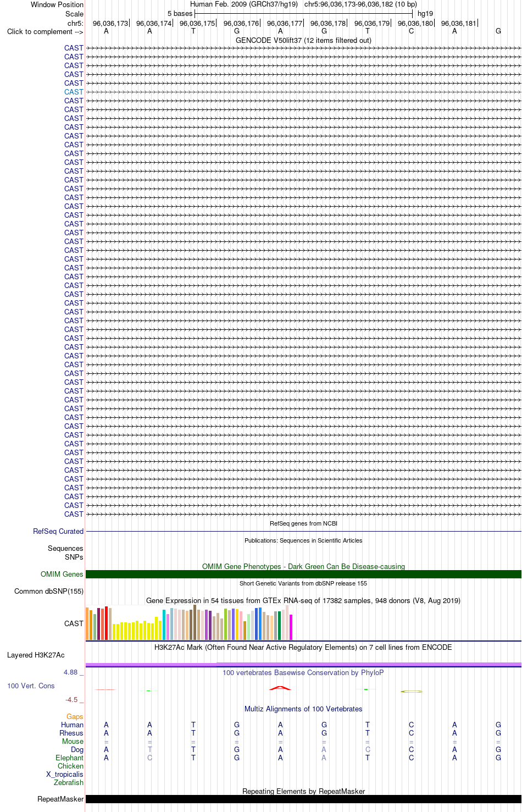
Task: Click the RefSeq Curated track label
Action: (x=58, y=531)
